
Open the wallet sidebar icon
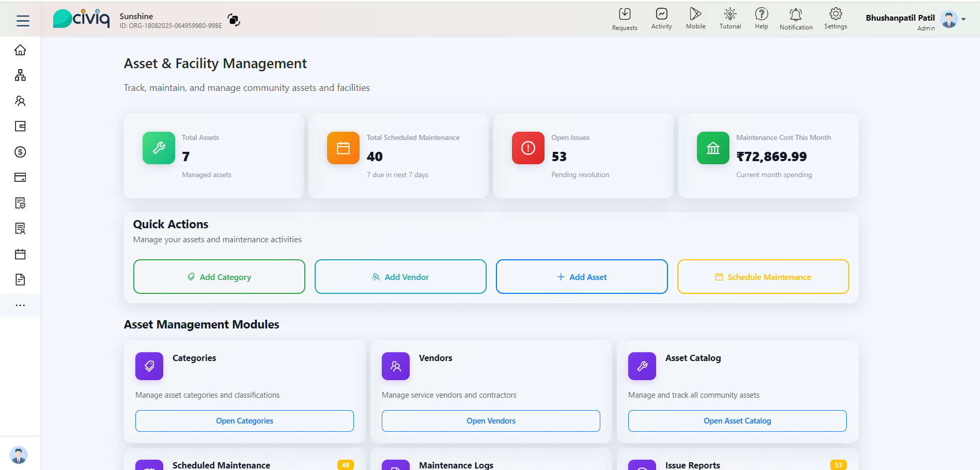click(x=20, y=127)
